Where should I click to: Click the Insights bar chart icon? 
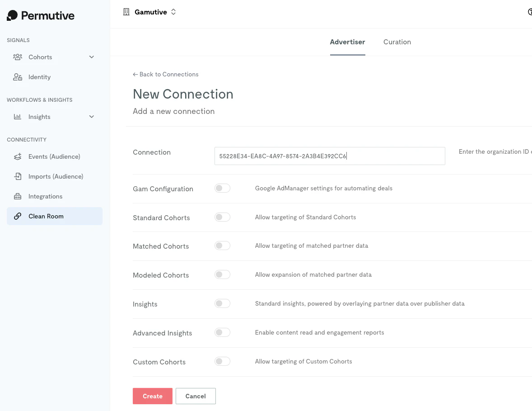[18, 117]
